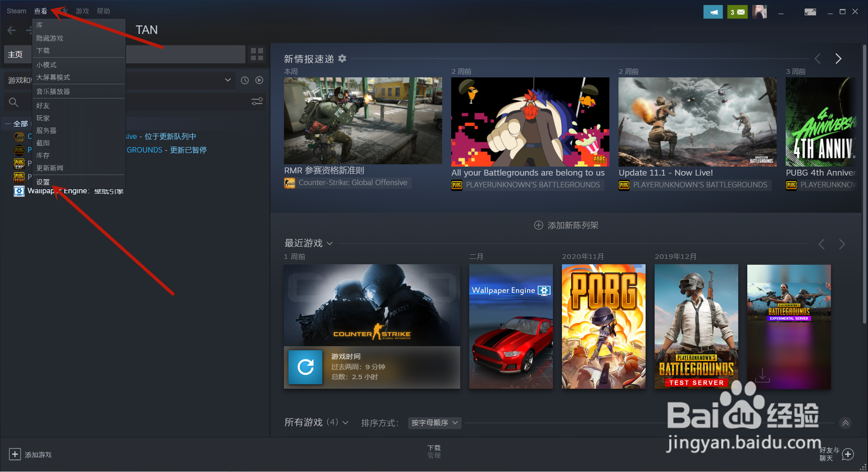Expand the 游戏和 category dropdown arrow
This screenshot has height=472, width=868.
click(228, 80)
